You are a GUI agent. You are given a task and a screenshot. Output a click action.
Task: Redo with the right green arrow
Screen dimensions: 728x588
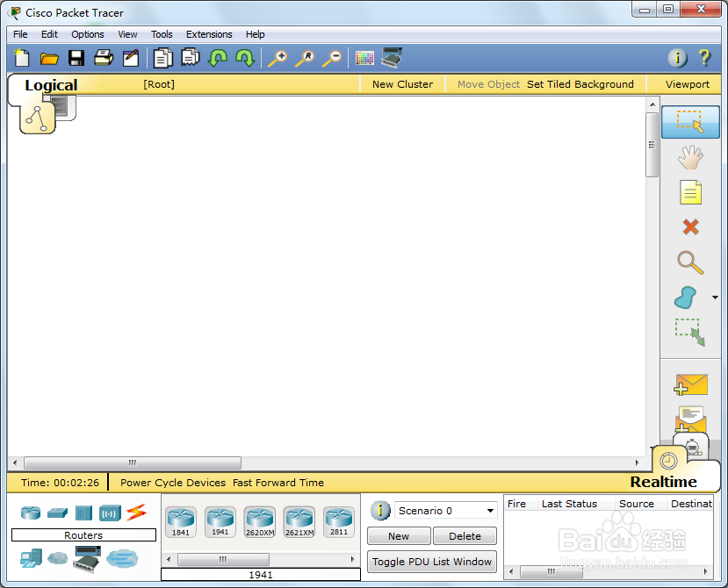coord(245,58)
